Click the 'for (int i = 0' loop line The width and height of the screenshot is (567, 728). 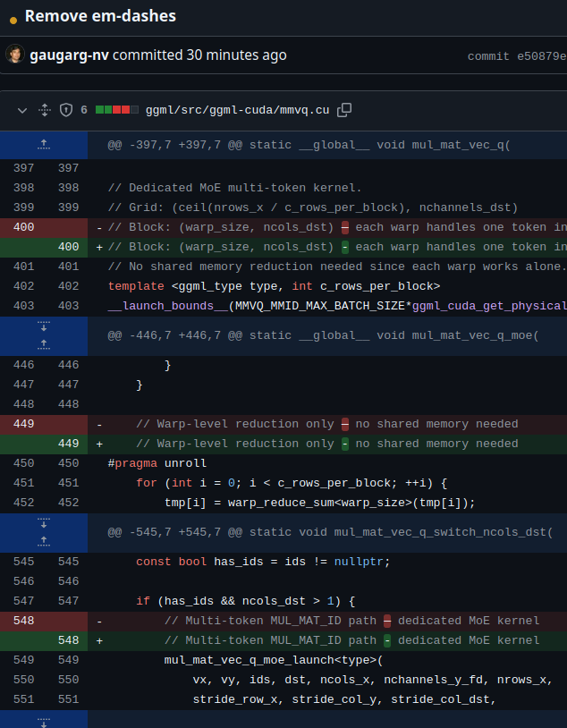pos(292,483)
